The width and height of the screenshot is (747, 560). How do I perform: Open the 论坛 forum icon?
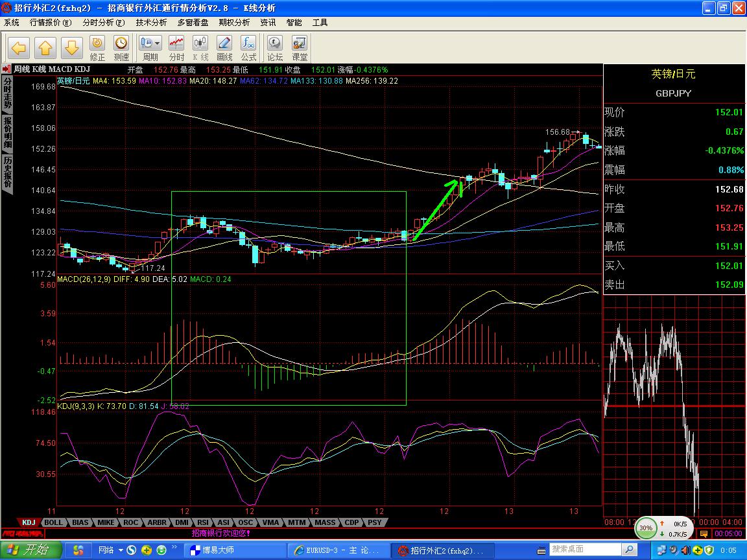[275, 48]
